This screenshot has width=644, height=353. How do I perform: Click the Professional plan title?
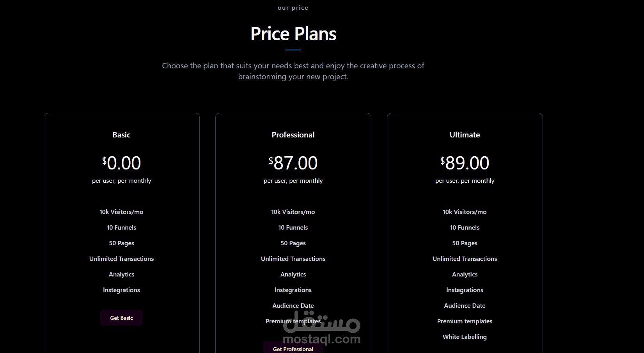coord(293,135)
